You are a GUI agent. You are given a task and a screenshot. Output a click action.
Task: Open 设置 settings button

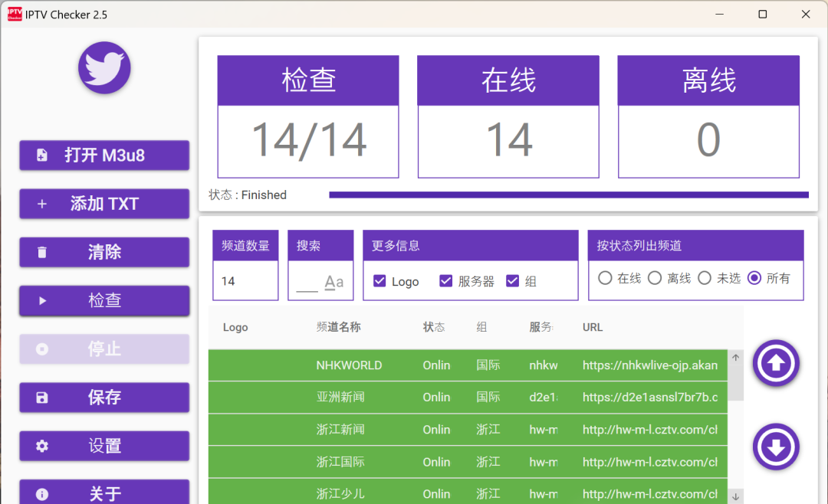point(104,446)
